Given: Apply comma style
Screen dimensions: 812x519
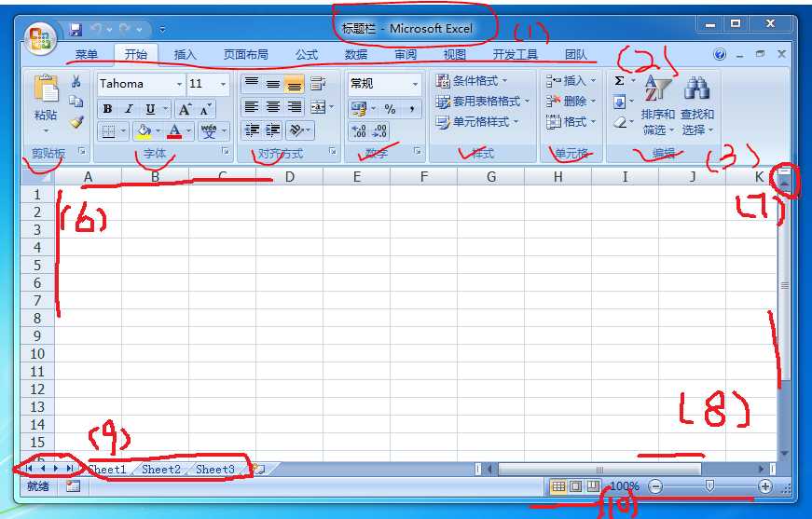Looking at the screenshot, I should tap(412, 109).
